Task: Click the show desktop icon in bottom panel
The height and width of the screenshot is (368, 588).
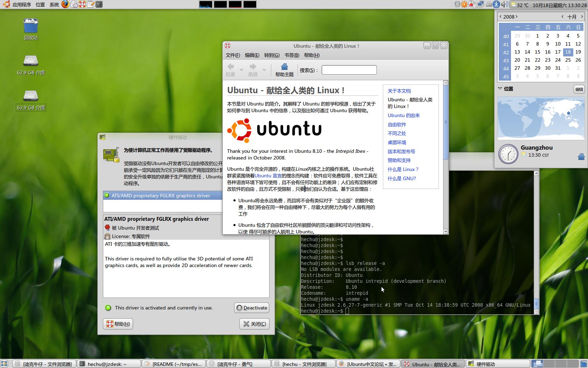Action: tap(4, 364)
